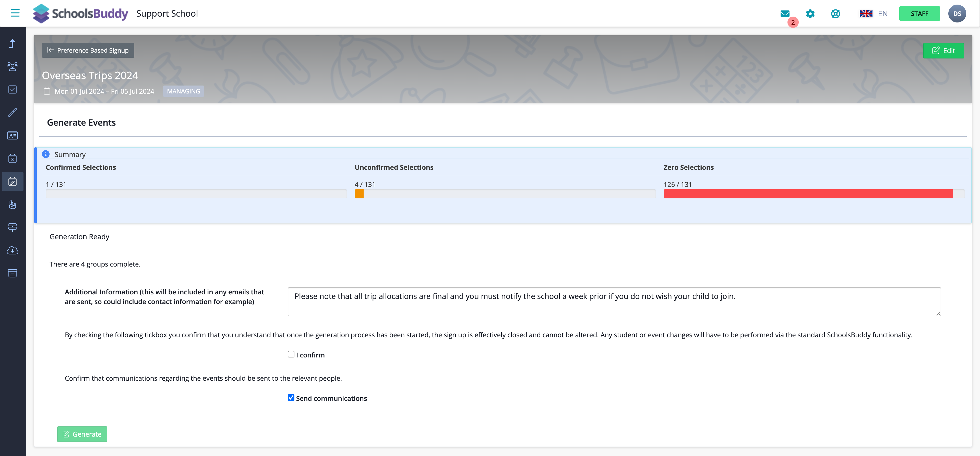The width and height of the screenshot is (980, 456).
Task: Open the checkbox tasks sidebar icon
Action: click(x=13, y=89)
